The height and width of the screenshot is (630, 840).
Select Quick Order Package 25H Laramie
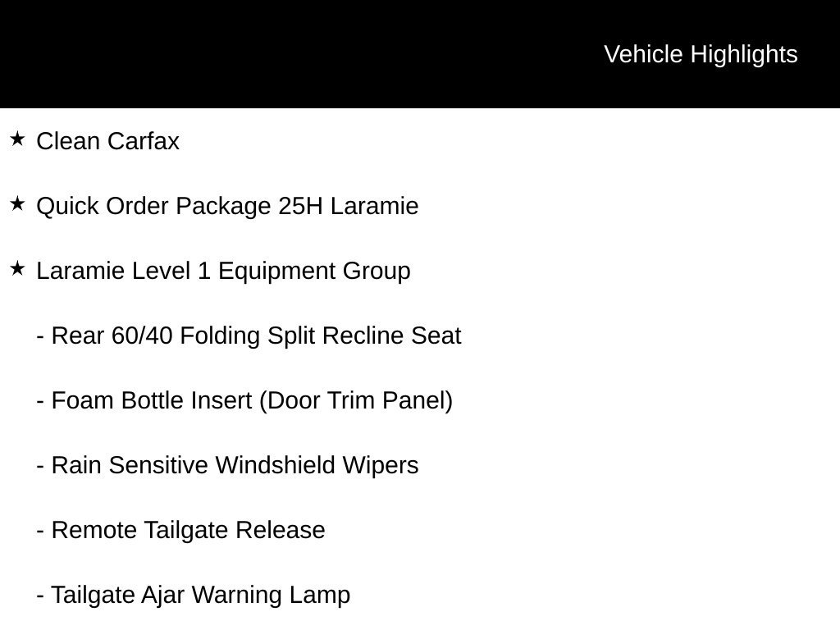[x=227, y=207]
